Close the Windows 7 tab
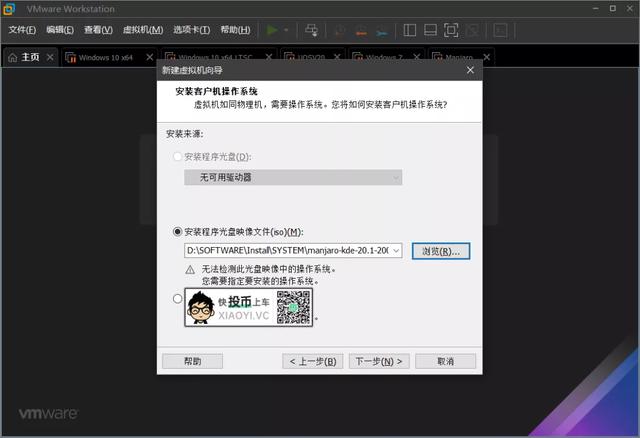Screen dimensions: 640x438 point(416,57)
